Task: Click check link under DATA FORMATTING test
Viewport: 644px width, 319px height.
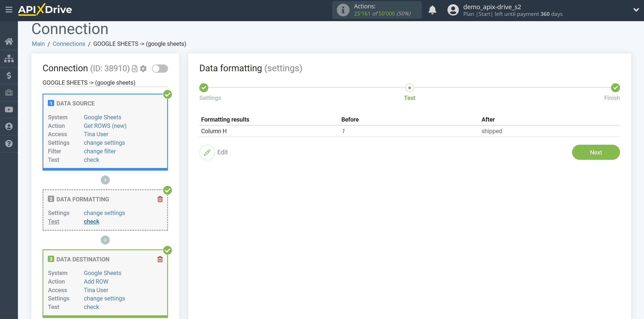Action: 92,221
